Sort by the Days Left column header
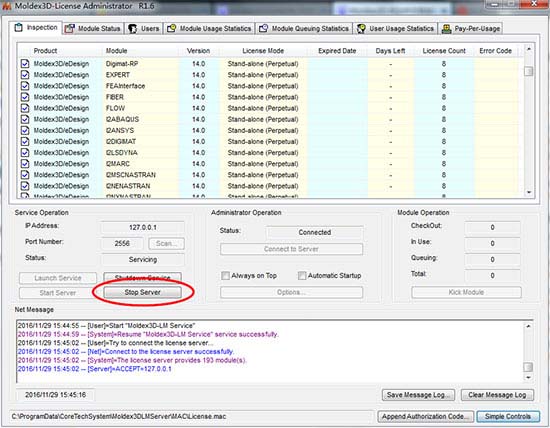This screenshot has width=550, height=428. point(390,51)
